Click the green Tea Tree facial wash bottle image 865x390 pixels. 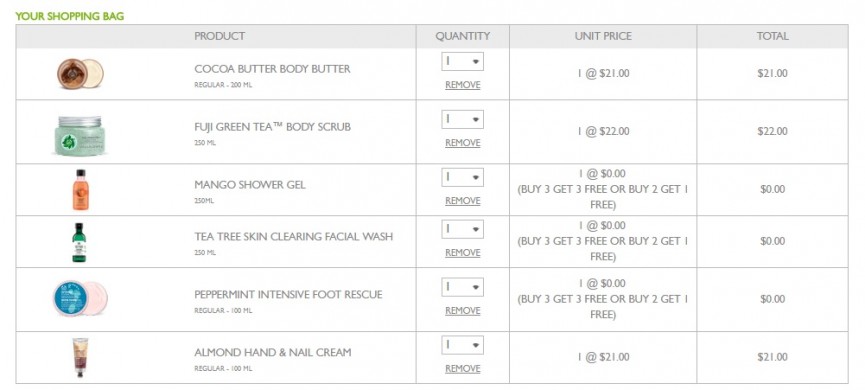(79, 242)
